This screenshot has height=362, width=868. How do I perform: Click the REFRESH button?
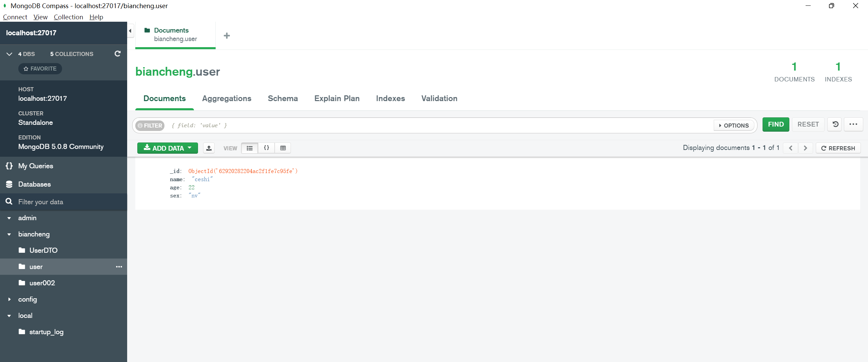pyautogui.click(x=838, y=148)
